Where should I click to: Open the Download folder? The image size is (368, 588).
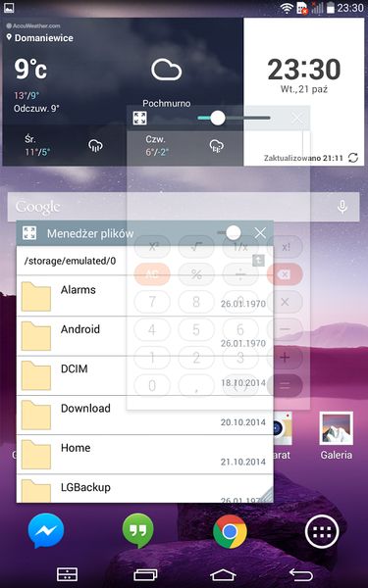click(145, 416)
